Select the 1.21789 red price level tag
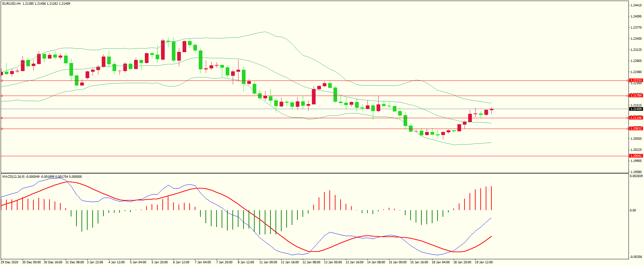The width and height of the screenshot is (644, 266). click(x=636, y=96)
